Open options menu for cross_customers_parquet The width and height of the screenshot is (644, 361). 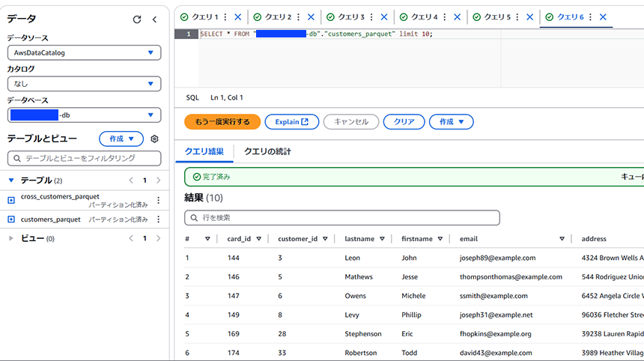click(x=159, y=201)
